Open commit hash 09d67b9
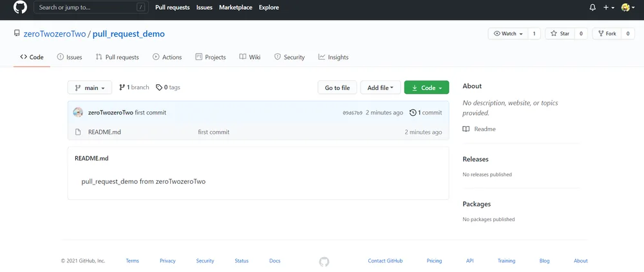 352,113
